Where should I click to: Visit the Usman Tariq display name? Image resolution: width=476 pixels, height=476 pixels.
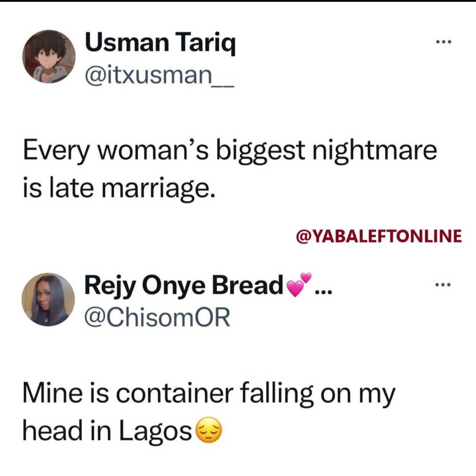pos(160,42)
